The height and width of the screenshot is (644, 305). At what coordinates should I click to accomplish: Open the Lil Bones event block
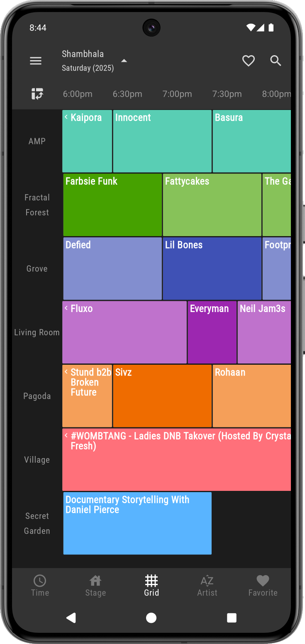pyautogui.click(x=212, y=268)
